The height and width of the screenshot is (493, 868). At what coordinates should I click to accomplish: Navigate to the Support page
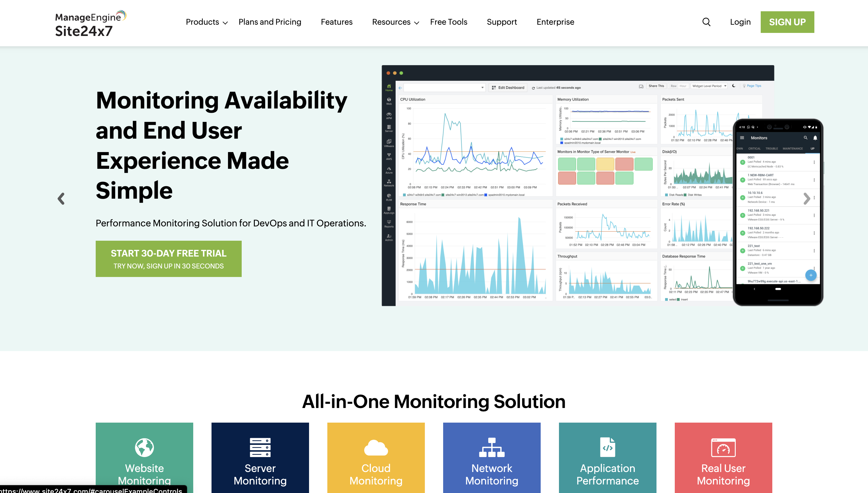tap(502, 22)
